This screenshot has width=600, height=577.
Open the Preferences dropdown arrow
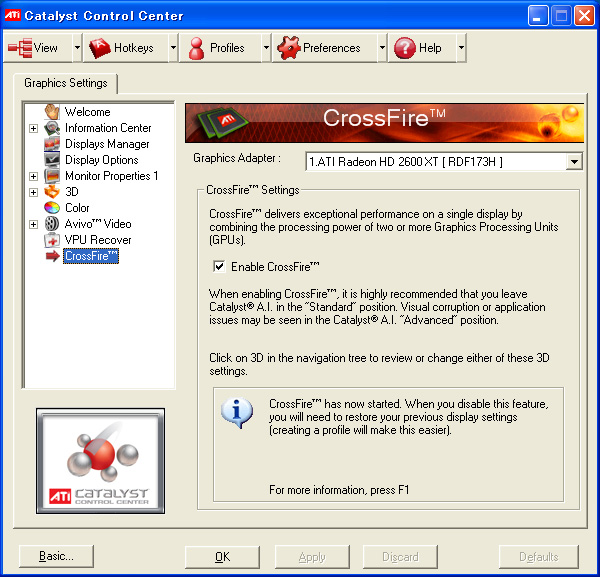pos(382,48)
